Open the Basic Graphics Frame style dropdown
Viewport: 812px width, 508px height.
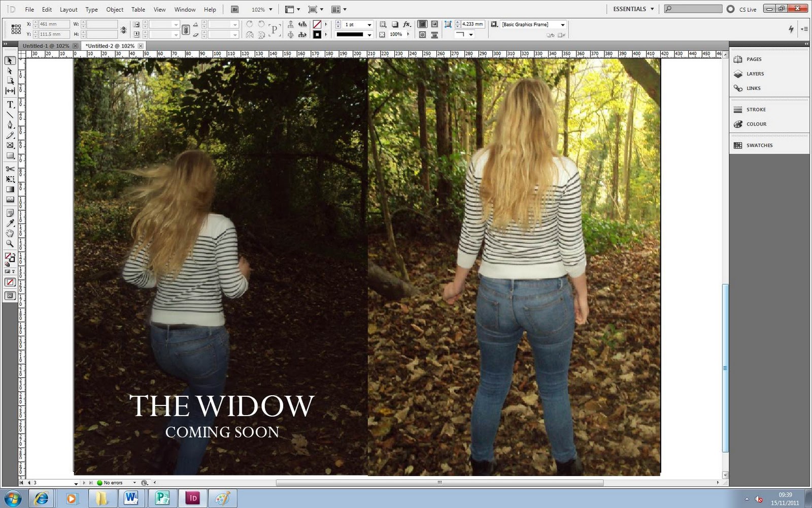[563, 24]
